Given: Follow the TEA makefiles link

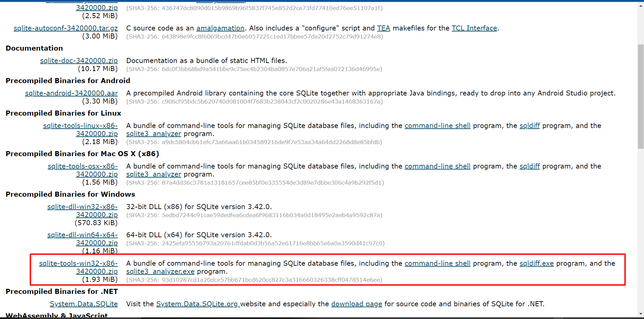Looking at the screenshot, I should tap(383, 28).
